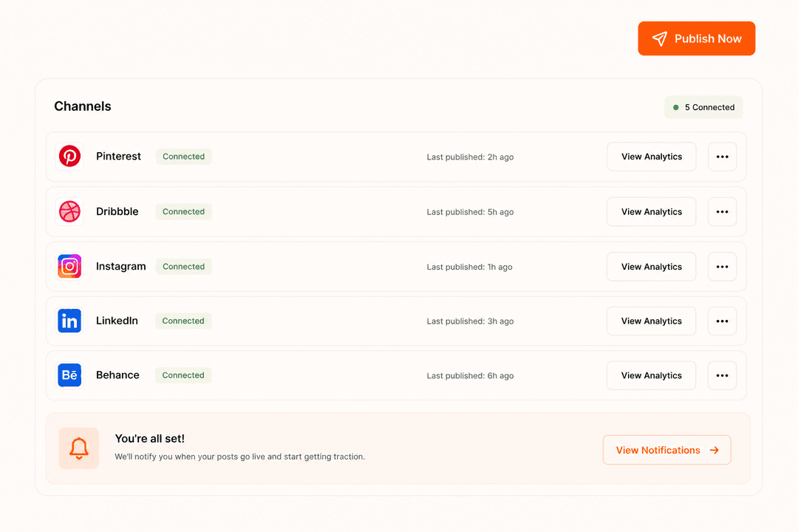Screen dimensions: 798x532
Task: Click the 'We'll notify you' description text
Action: click(239, 457)
